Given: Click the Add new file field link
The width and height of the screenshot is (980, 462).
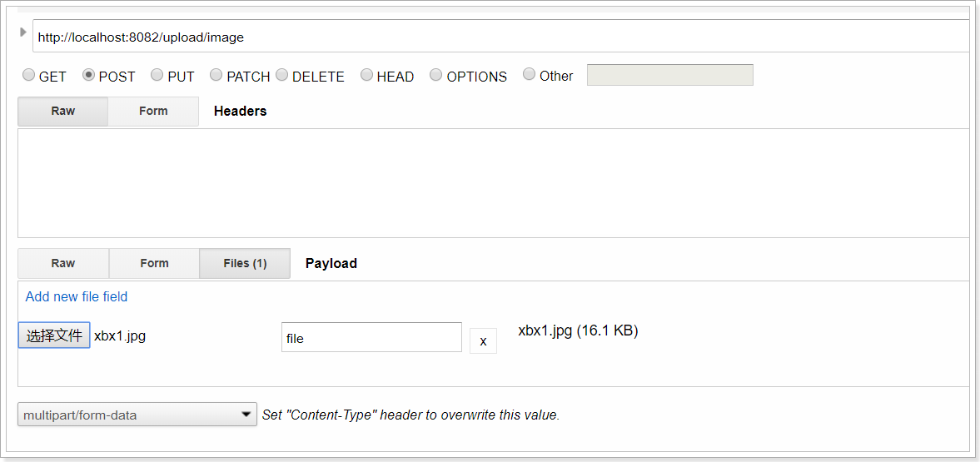Looking at the screenshot, I should click(x=77, y=296).
